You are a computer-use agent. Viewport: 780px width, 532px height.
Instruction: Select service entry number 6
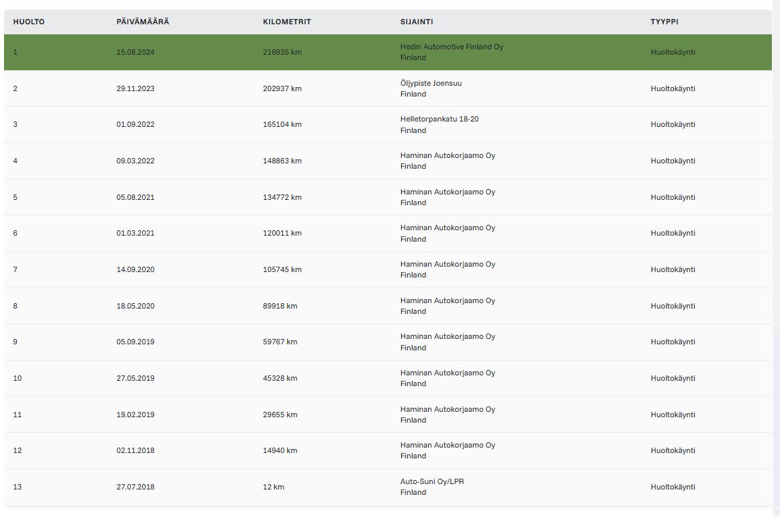(x=388, y=233)
